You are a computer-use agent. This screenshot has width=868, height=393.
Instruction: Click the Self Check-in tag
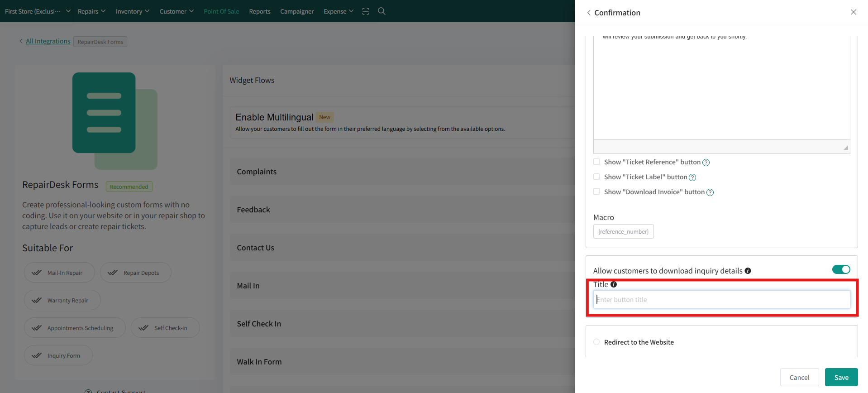click(165, 328)
